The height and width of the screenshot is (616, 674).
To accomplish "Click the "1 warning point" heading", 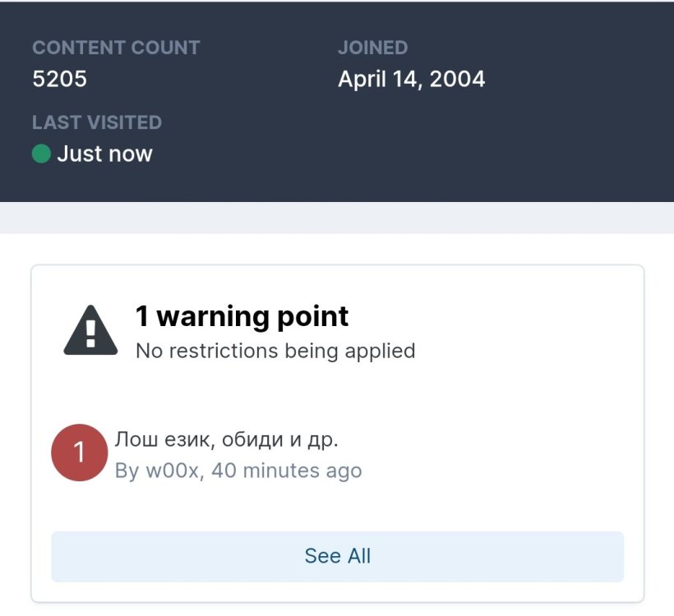I will pyautogui.click(x=242, y=316).
